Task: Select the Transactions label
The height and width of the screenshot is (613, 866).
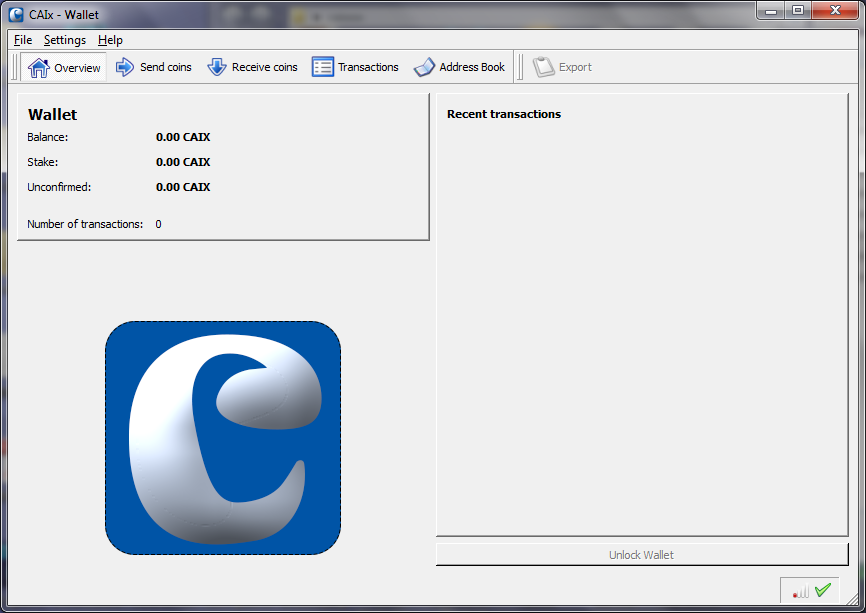Action: coord(368,67)
